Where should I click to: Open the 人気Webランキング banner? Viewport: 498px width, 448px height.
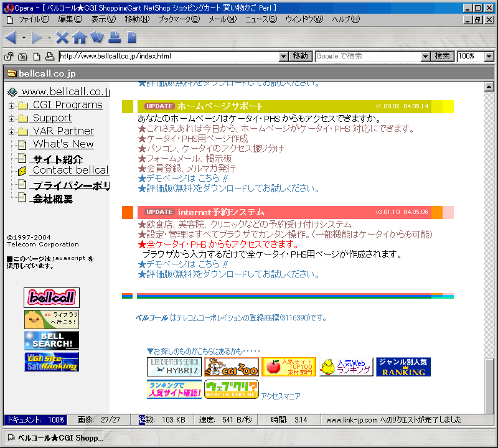click(x=346, y=366)
